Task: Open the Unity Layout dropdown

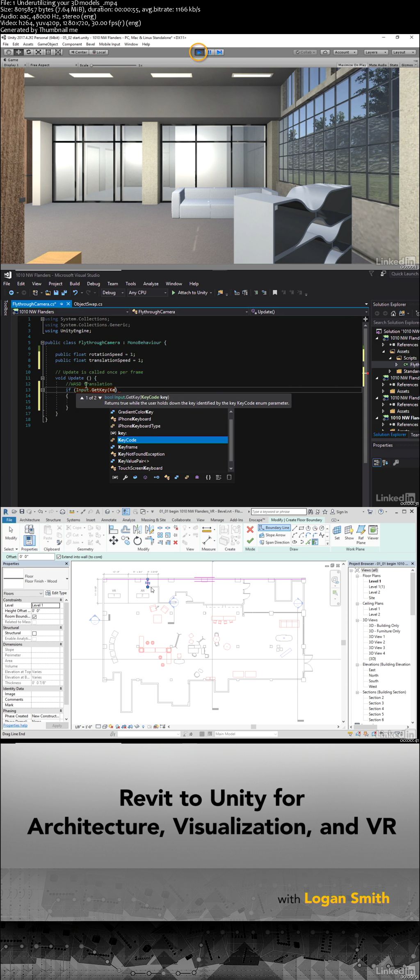Action: coord(403,52)
